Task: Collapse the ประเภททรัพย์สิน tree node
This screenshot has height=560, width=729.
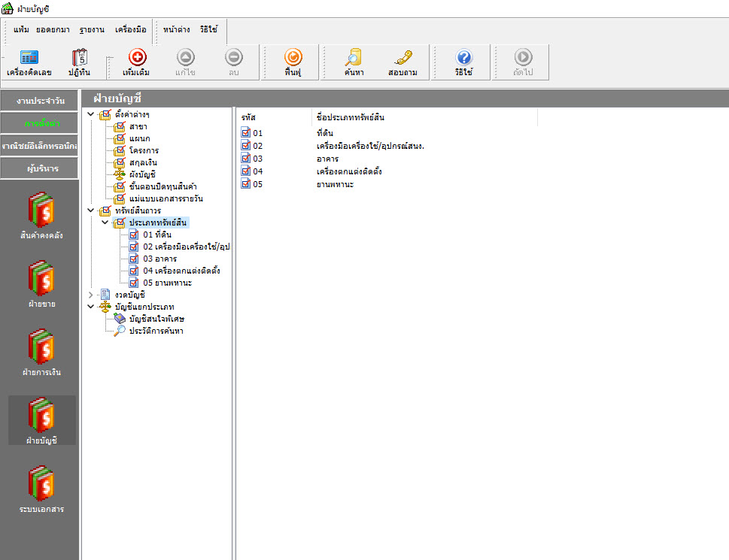Action: coord(105,222)
